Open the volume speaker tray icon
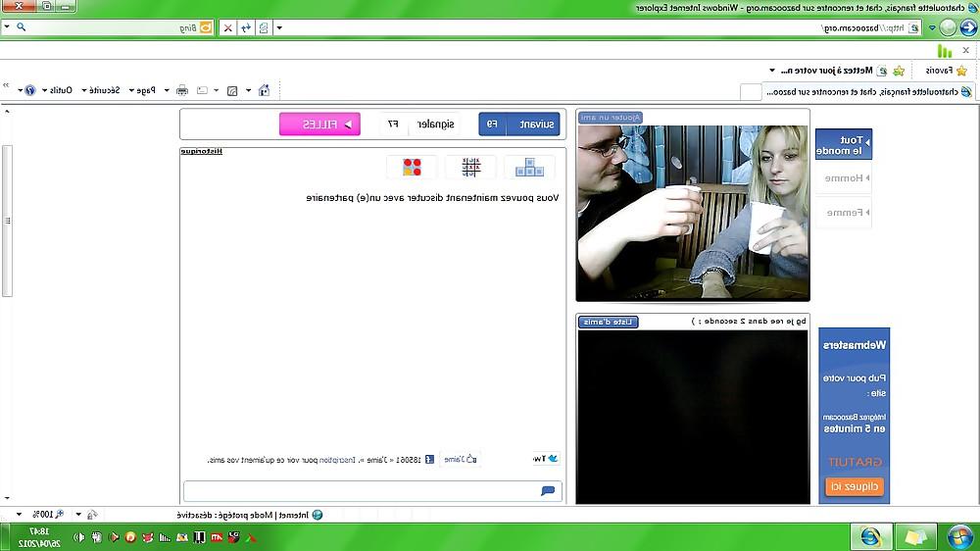This screenshot has width=980, height=551. [x=79, y=537]
